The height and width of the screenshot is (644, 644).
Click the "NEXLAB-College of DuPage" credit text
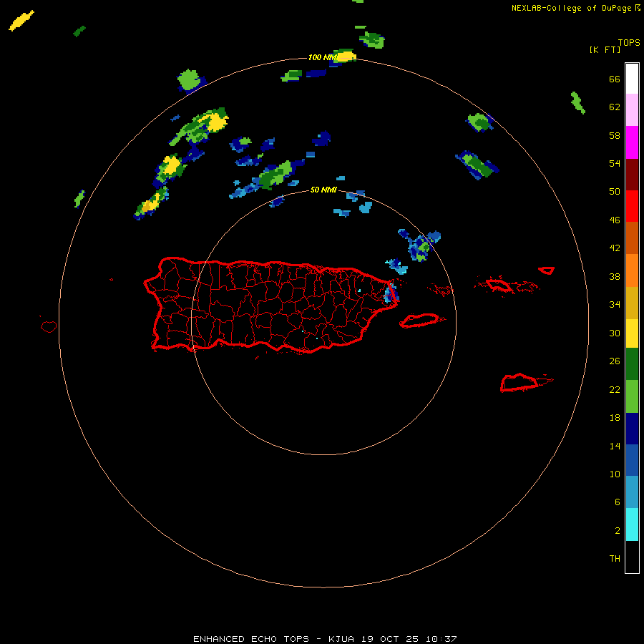(572, 8)
